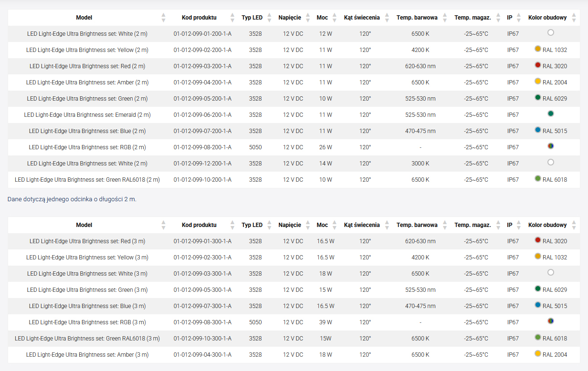Click 5050 LED type in RGB (3 m) row
The height and width of the screenshot is (371, 588).
tap(255, 322)
